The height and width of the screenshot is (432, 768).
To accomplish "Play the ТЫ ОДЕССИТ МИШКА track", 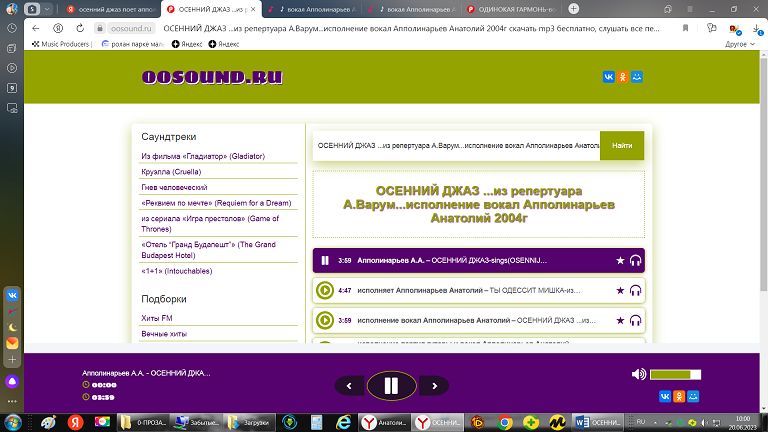I will click(324, 290).
